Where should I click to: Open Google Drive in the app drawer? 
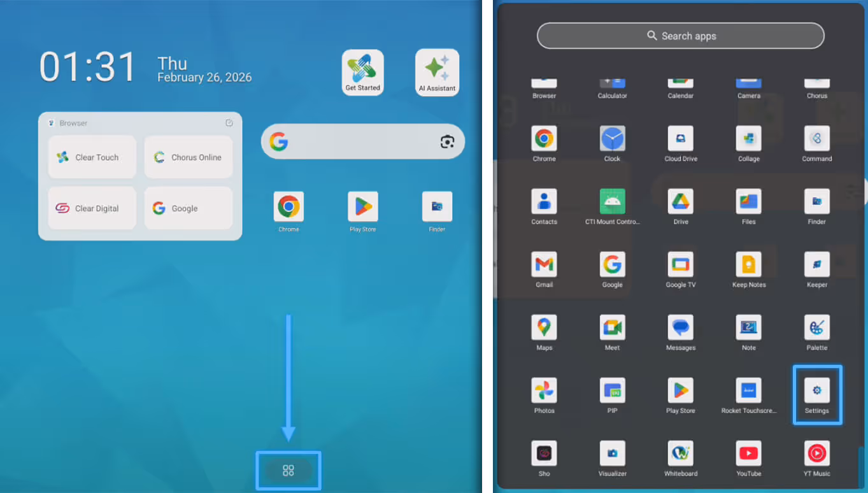click(x=681, y=207)
